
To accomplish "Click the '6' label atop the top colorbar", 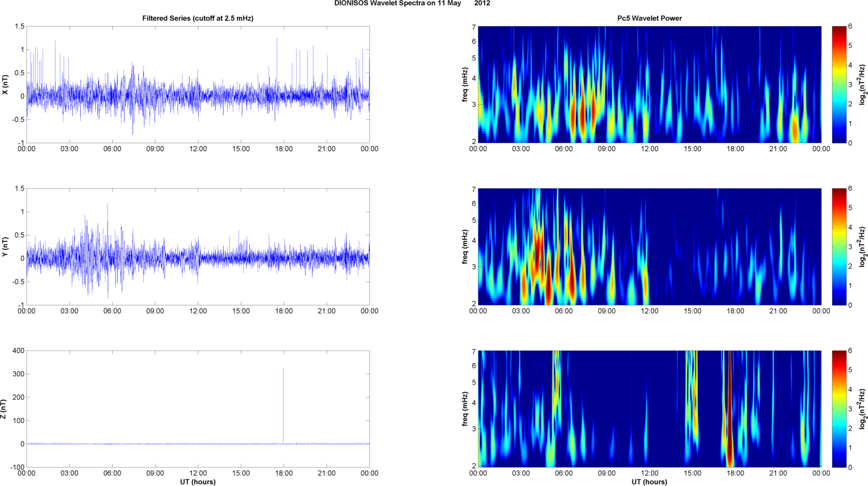I will (850, 26).
